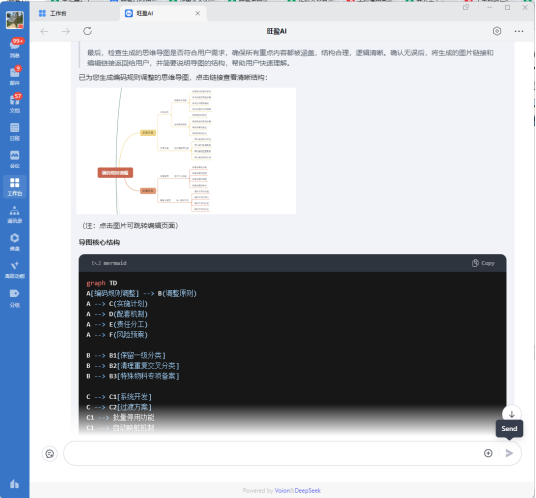Viewport: 536px width, 498px height.
Task: Open the documents icon with 57 badge
Action: pos(15,103)
